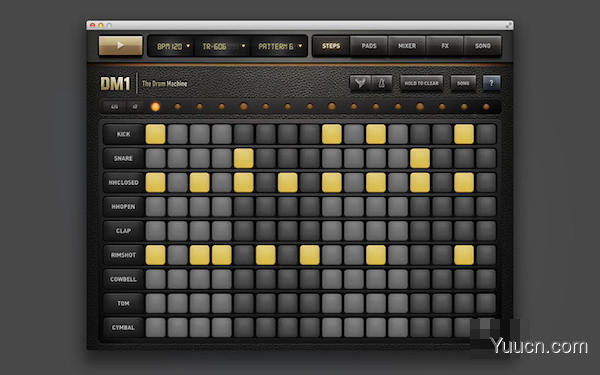Switch to the Steps tab

[x=331, y=46]
